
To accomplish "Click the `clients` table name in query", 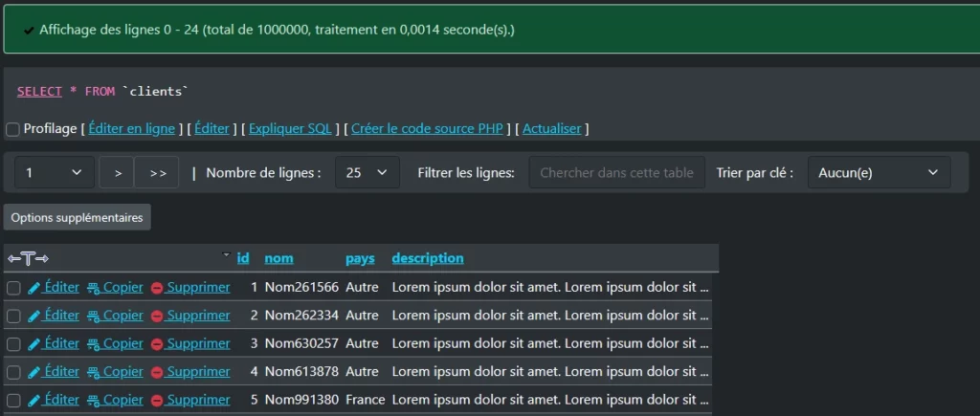I will click(x=155, y=92).
